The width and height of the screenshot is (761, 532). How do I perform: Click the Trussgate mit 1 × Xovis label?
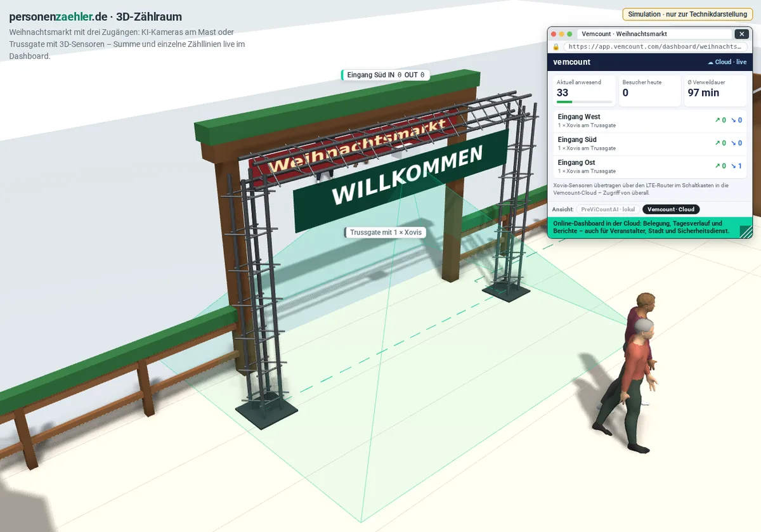pyautogui.click(x=385, y=233)
